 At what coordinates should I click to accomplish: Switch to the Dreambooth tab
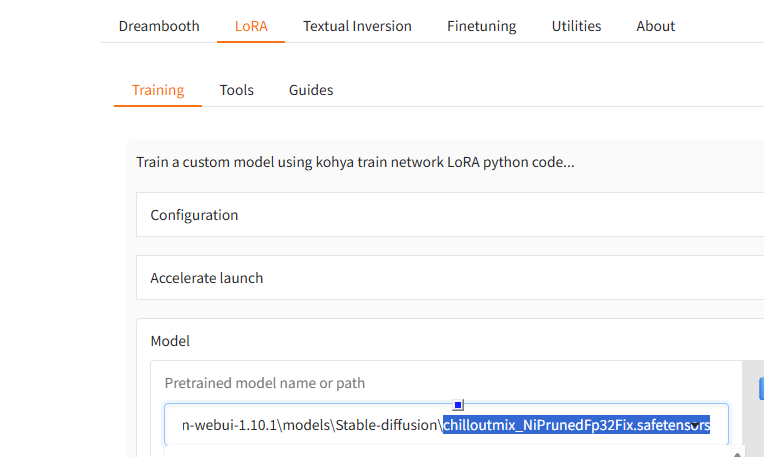(159, 26)
